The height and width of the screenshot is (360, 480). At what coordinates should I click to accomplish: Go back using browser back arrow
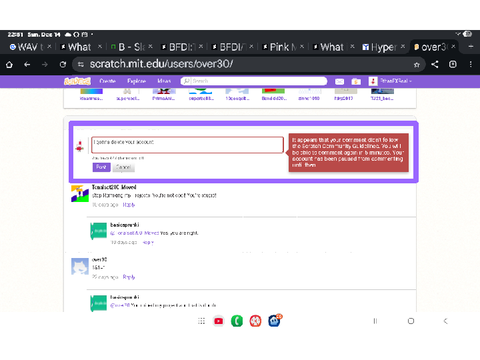27,64
